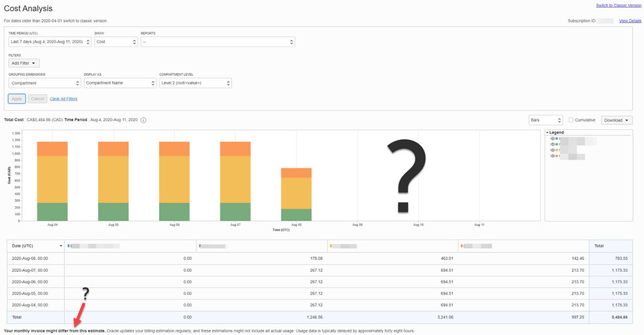Viewport: 644px width, 335px height.
Task: Click the Aug 04 orange bar segment
Action: [53, 149]
